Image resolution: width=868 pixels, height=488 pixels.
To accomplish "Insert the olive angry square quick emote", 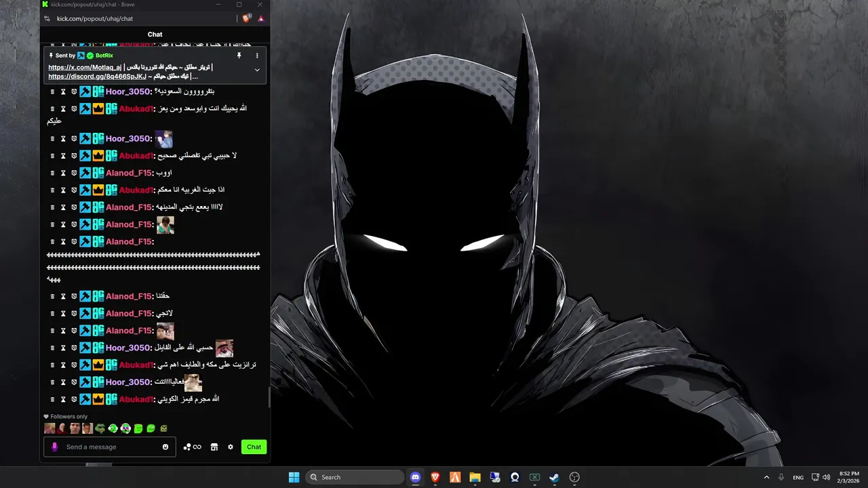I will pos(163,428).
